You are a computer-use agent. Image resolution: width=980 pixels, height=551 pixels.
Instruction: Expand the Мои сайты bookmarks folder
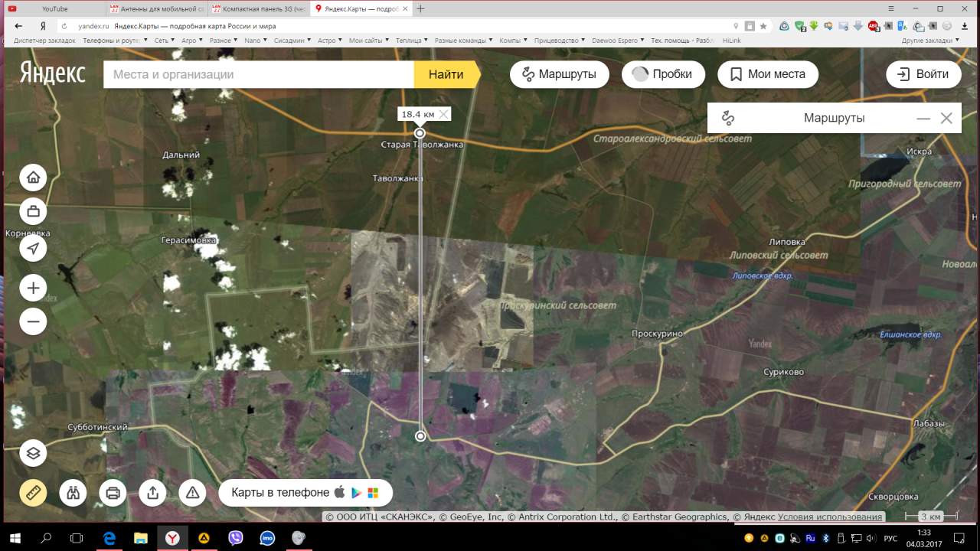(369, 41)
